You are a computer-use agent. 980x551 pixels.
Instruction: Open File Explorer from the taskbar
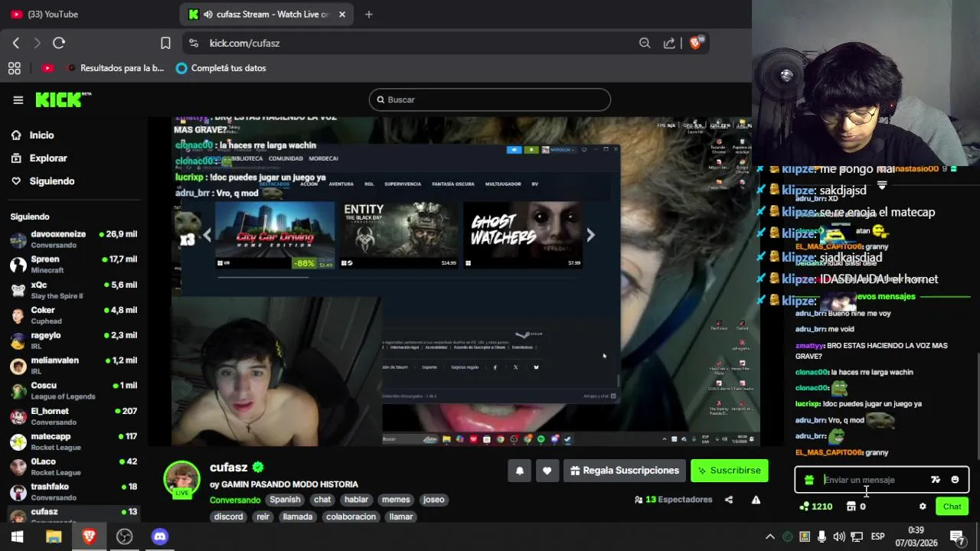click(54, 536)
